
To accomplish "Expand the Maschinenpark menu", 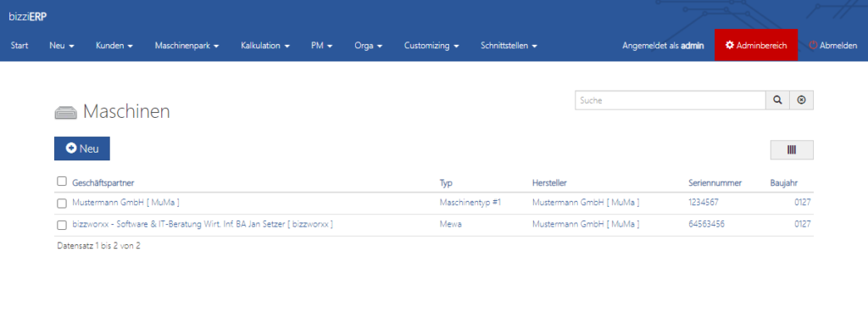I will click(187, 46).
